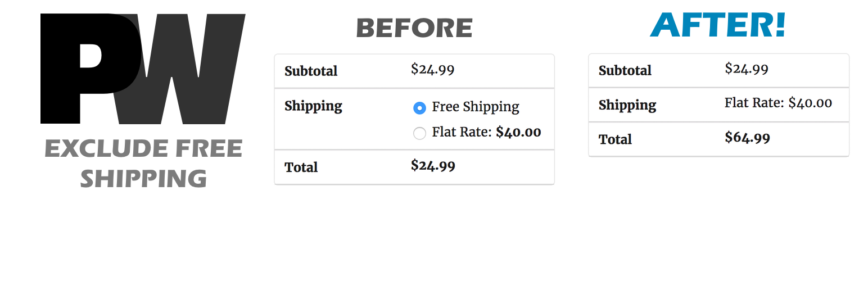This screenshot has height=281, width=868.
Task: Select the Flat Rate $40.00 radio button
Action: pyautogui.click(x=419, y=133)
